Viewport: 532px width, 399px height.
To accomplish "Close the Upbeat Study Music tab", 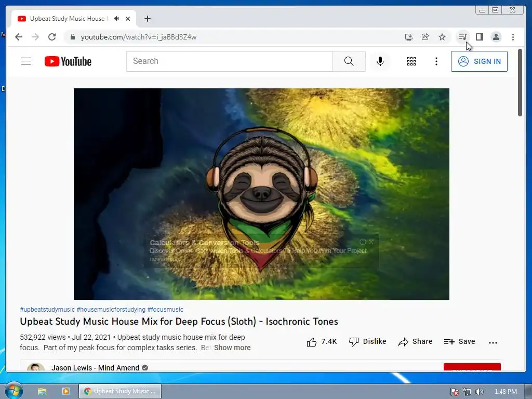I will pos(128,19).
